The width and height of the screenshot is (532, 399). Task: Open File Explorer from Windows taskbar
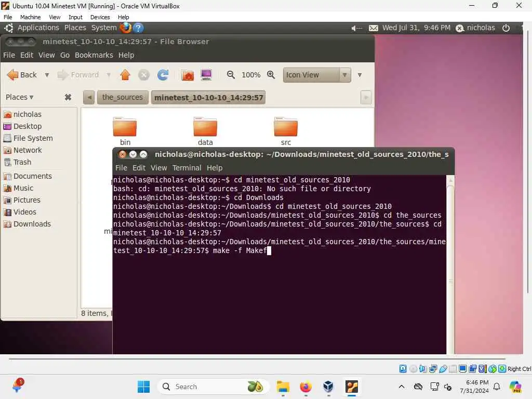283,387
